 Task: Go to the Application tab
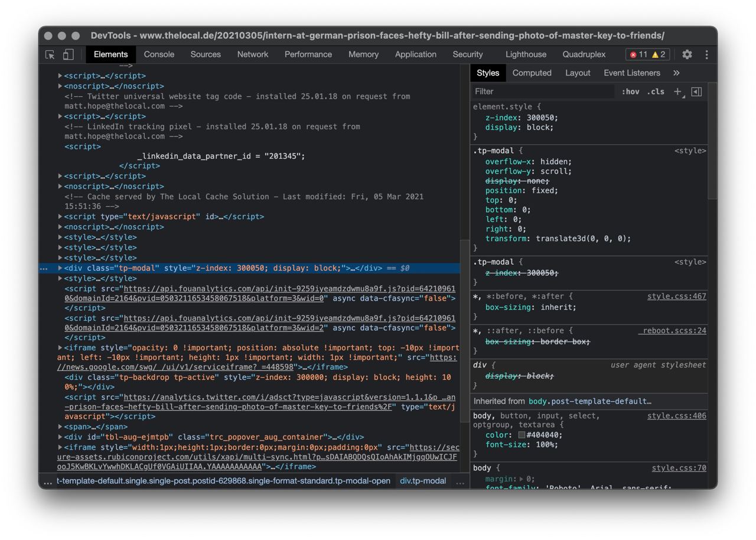[x=416, y=54]
